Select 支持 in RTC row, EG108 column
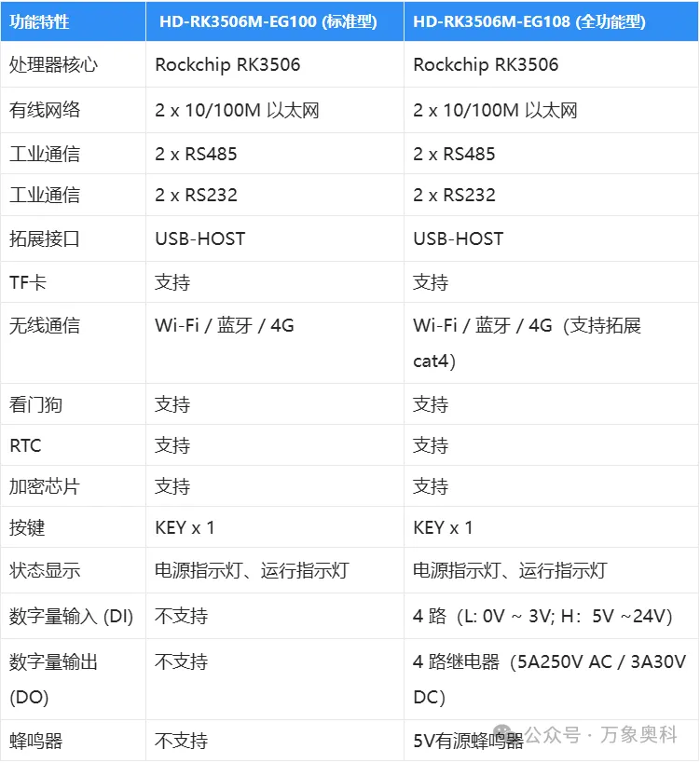Viewport: 700px width, 763px height. click(431, 445)
